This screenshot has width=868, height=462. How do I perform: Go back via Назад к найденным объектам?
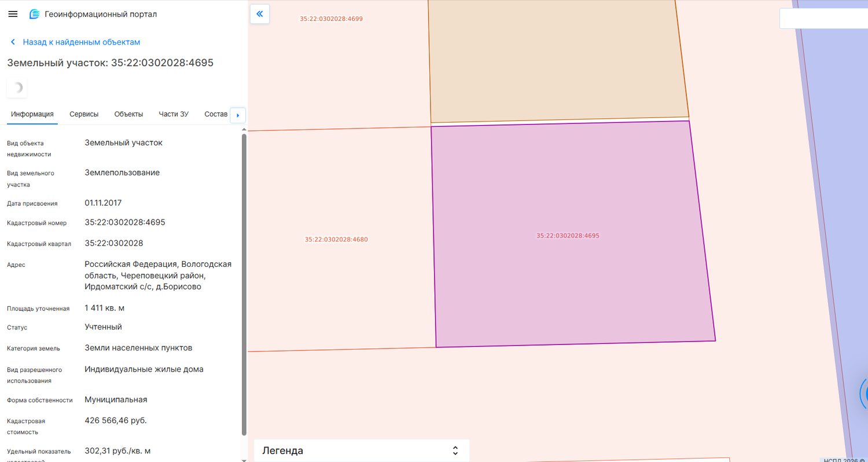82,42
